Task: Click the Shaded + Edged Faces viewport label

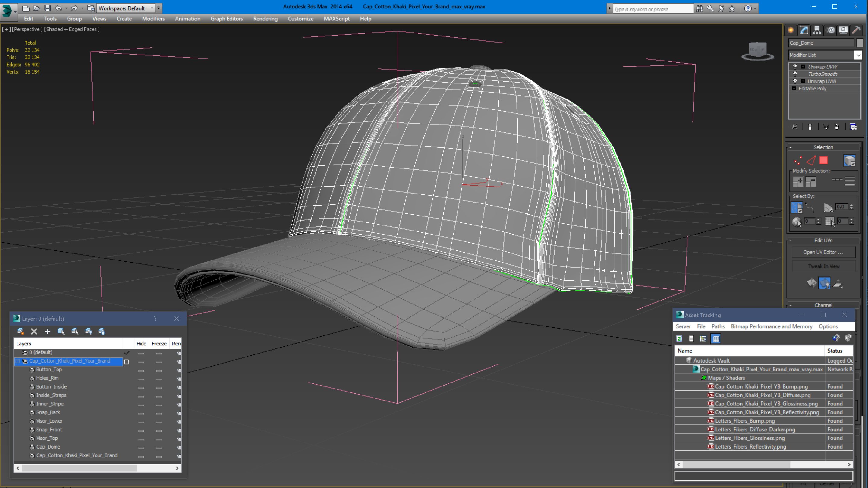Action: pos(71,29)
